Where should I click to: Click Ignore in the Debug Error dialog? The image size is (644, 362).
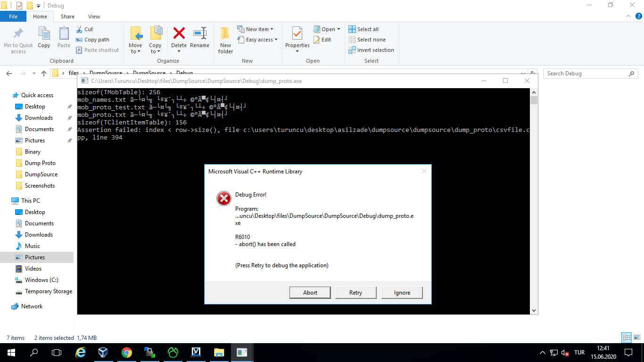[402, 293]
